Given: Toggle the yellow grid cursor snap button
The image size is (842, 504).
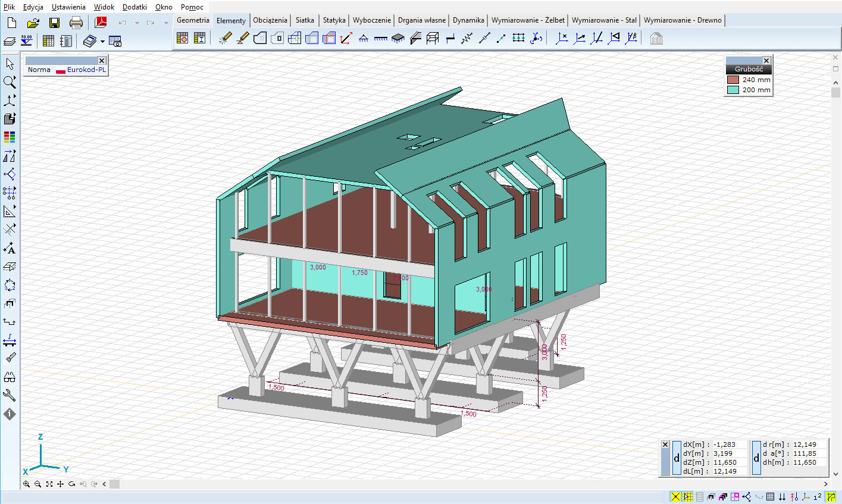Looking at the screenshot, I should point(687,497).
